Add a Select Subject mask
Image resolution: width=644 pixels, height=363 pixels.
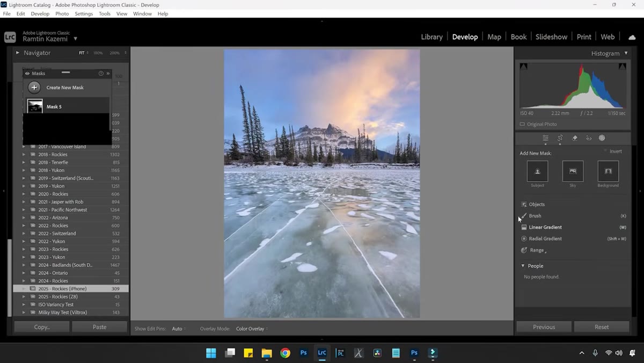pyautogui.click(x=537, y=171)
